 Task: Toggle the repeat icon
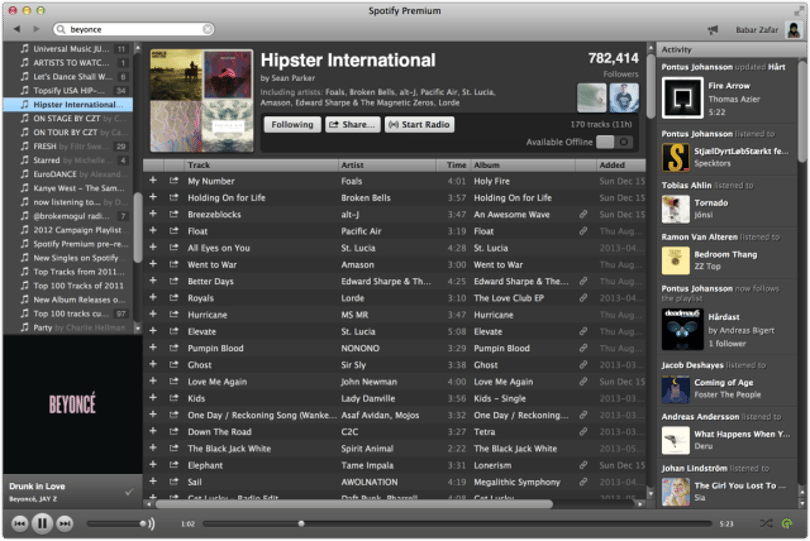tap(787, 523)
